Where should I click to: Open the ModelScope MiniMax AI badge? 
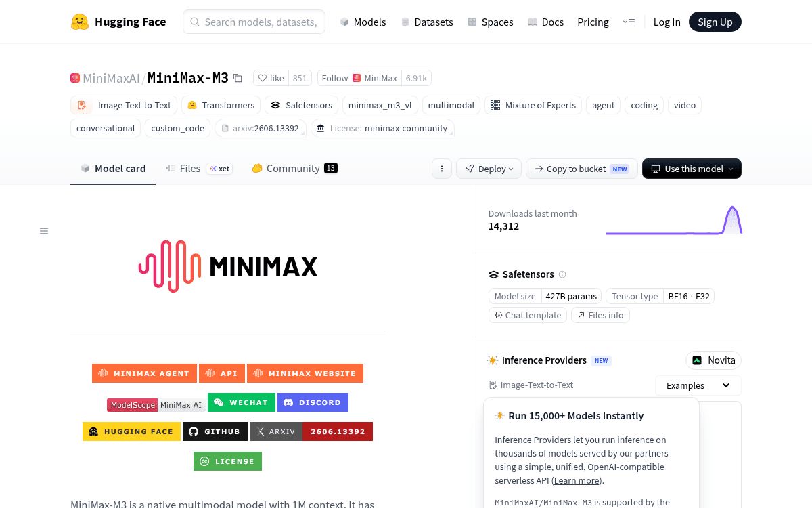coord(156,405)
